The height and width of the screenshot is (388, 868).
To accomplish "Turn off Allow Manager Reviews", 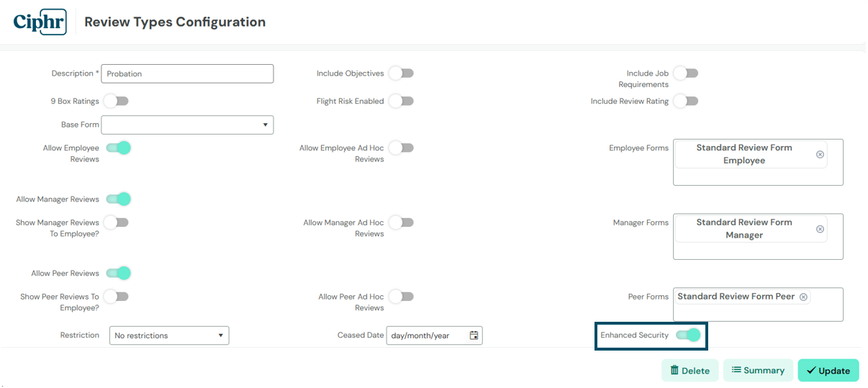I will [118, 199].
